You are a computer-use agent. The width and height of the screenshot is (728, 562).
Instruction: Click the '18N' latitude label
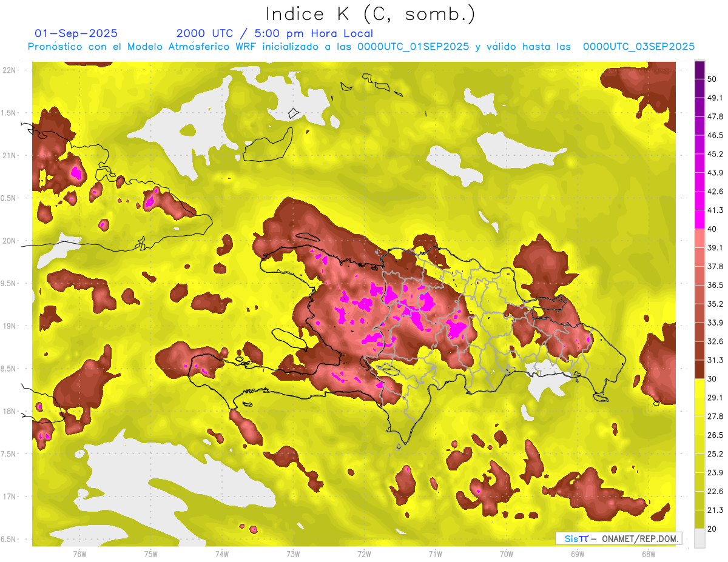click(x=10, y=411)
